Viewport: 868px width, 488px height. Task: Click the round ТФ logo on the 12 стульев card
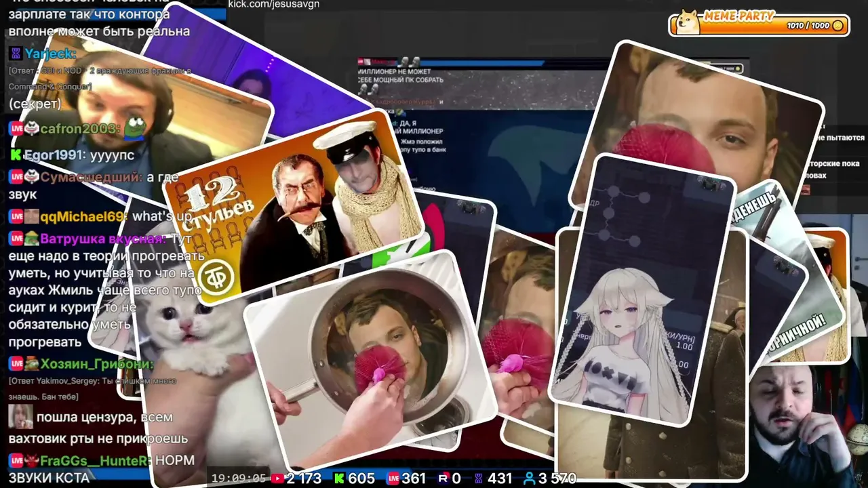(216, 278)
